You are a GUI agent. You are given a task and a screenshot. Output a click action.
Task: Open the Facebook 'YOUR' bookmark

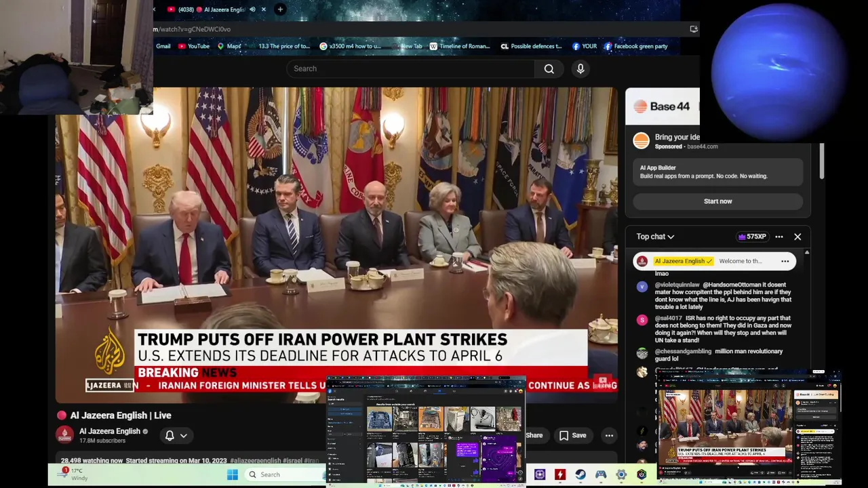pyautogui.click(x=584, y=46)
